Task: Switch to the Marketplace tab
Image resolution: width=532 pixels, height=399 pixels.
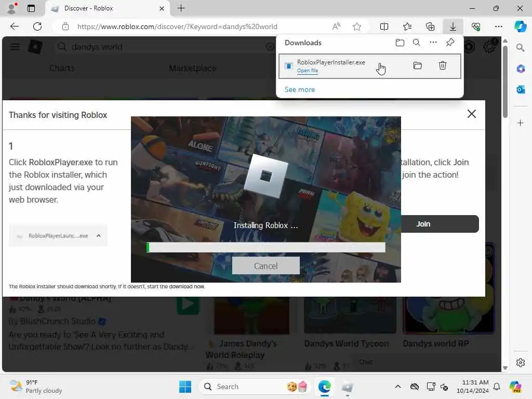Action: (x=192, y=68)
